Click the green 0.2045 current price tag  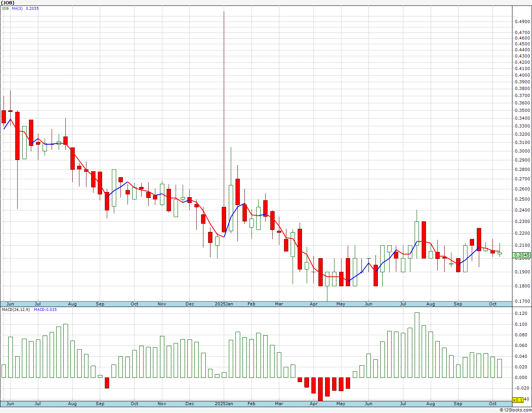click(522, 255)
